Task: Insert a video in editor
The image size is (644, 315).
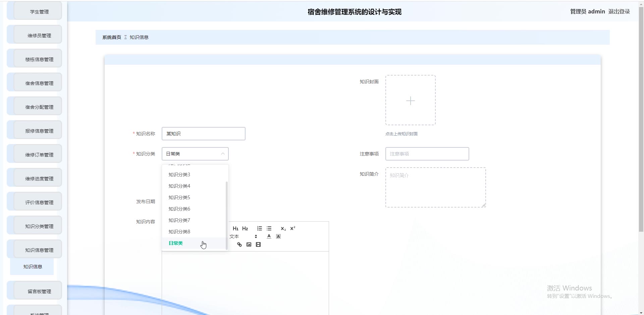Action: (x=258, y=244)
